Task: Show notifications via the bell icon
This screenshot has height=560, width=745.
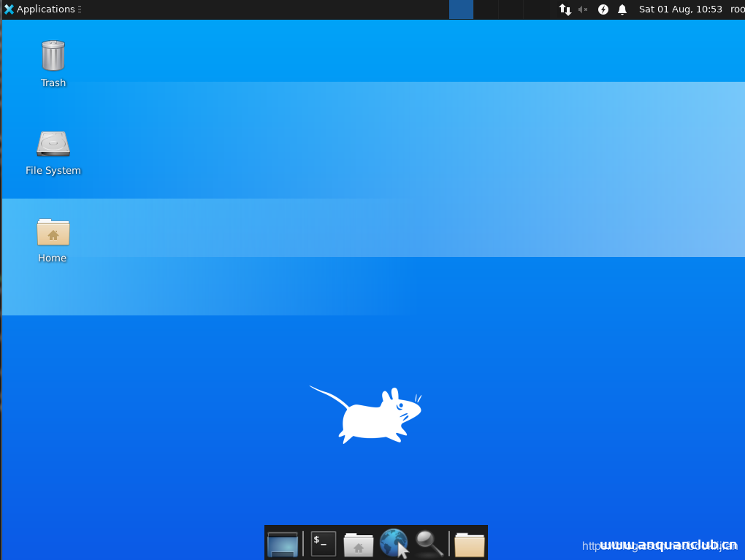Action: (622, 9)
